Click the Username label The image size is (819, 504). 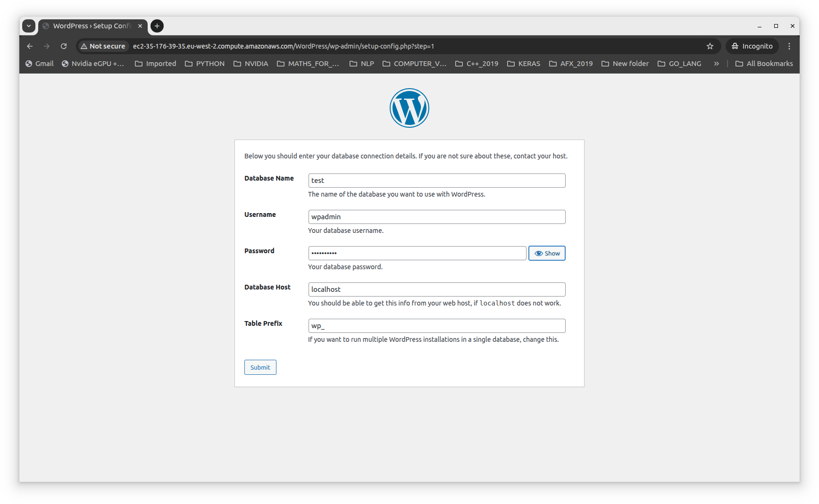260,215
